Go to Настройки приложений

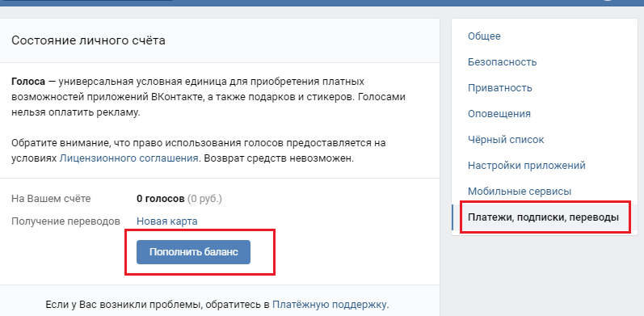[x=527, y=166]
